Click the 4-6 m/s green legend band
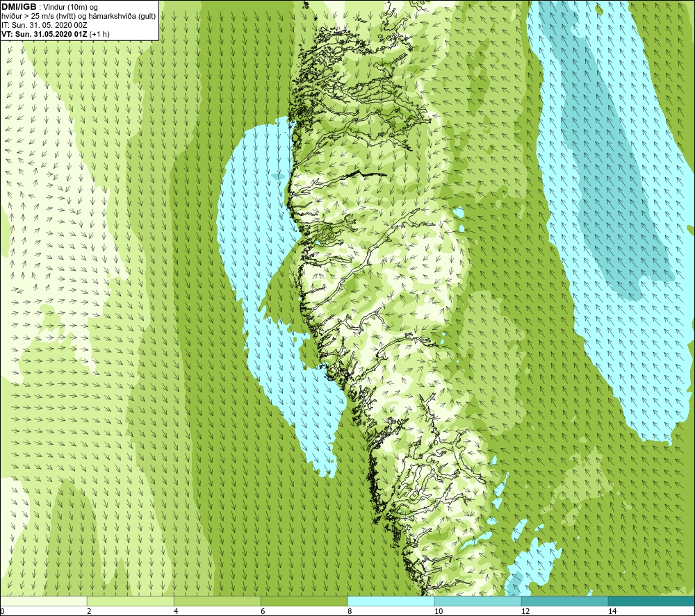The image size is (695, 616). [x=217, y=601]
